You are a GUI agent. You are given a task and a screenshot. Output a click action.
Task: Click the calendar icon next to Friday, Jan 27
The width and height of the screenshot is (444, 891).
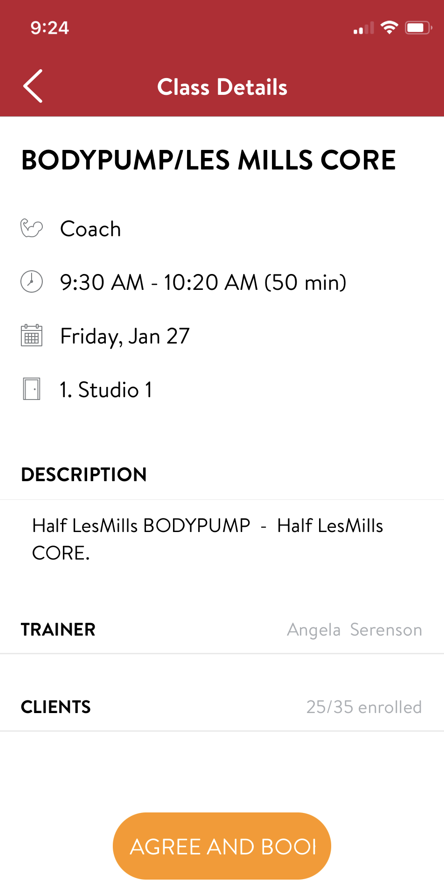coord(31,335)
